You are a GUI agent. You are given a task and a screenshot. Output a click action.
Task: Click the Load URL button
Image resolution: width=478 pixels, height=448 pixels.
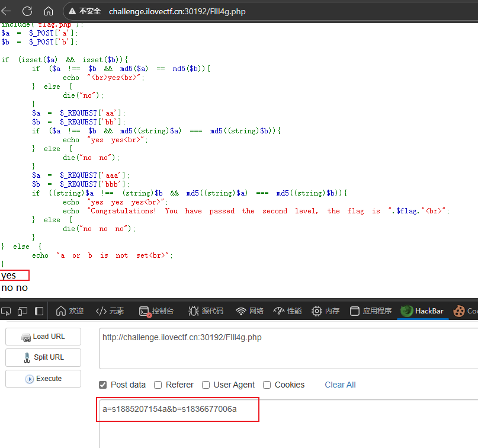click(x=43, y=337)
